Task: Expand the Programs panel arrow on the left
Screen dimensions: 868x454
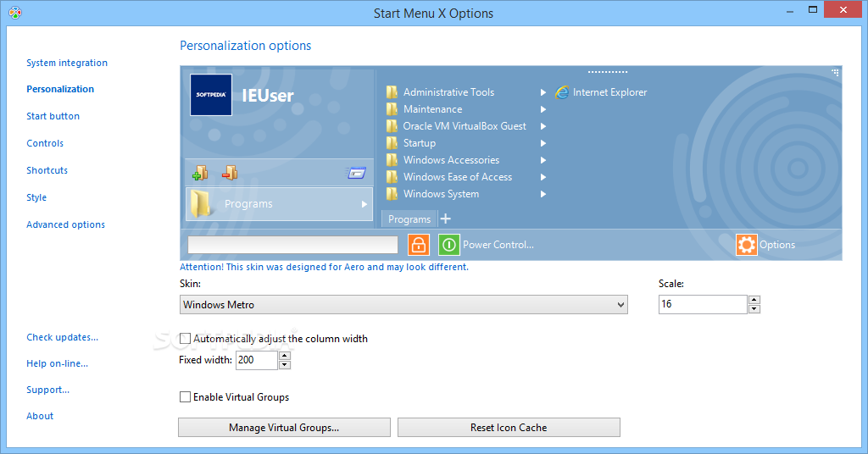Action: 364,204
